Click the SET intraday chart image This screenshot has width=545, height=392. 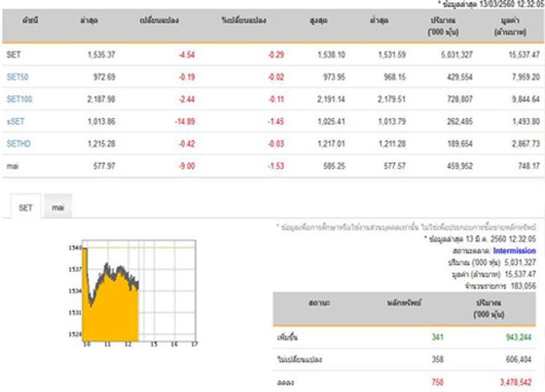coord(133,293)
